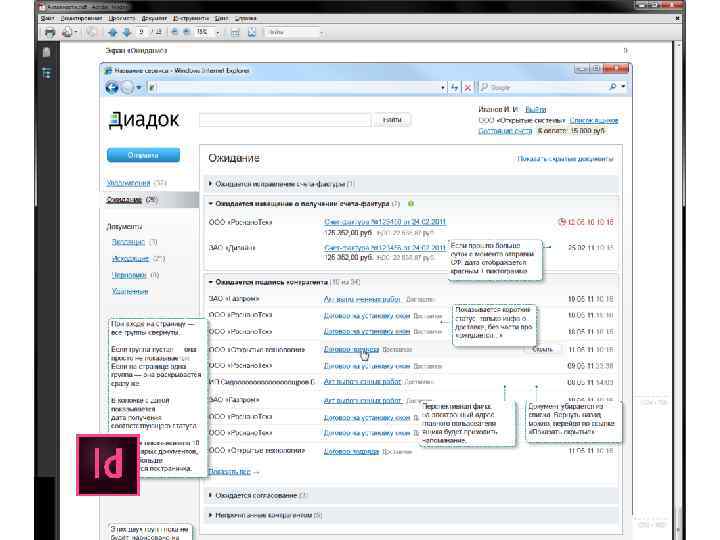Open the dropdown next to second printer icon
Image resolution: width=720 pixels, height=540 pixels.
[x=76, y=33]
